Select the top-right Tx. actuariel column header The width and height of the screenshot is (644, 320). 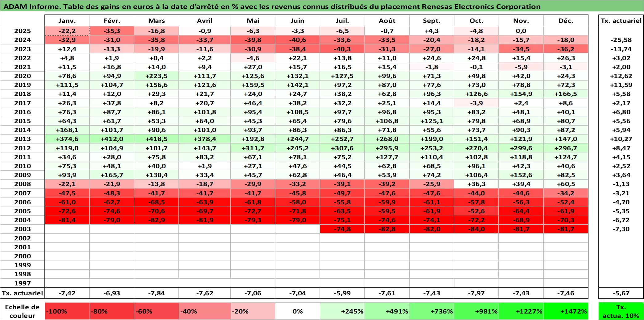point(621,21)
